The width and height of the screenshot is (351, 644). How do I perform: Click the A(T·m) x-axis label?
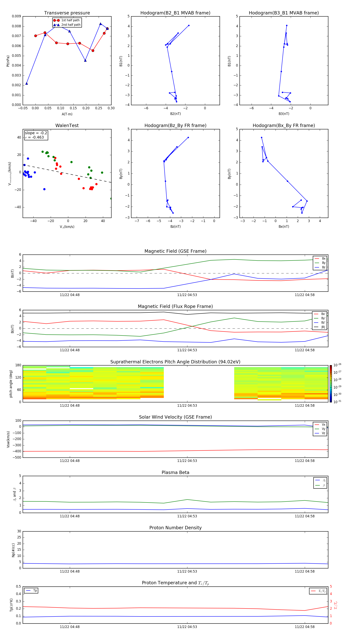pyautogui.click(x=67, y=114)
